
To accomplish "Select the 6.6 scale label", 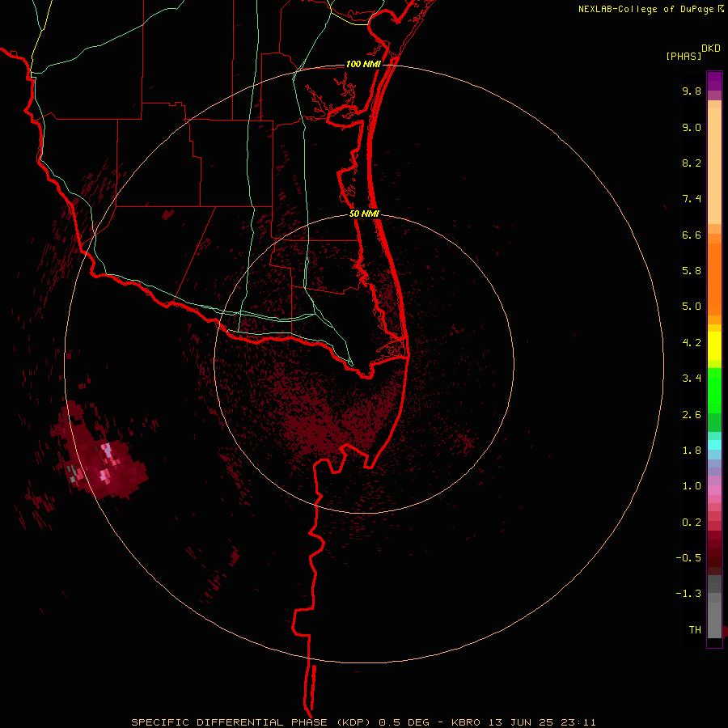I will tap(692, 235).
